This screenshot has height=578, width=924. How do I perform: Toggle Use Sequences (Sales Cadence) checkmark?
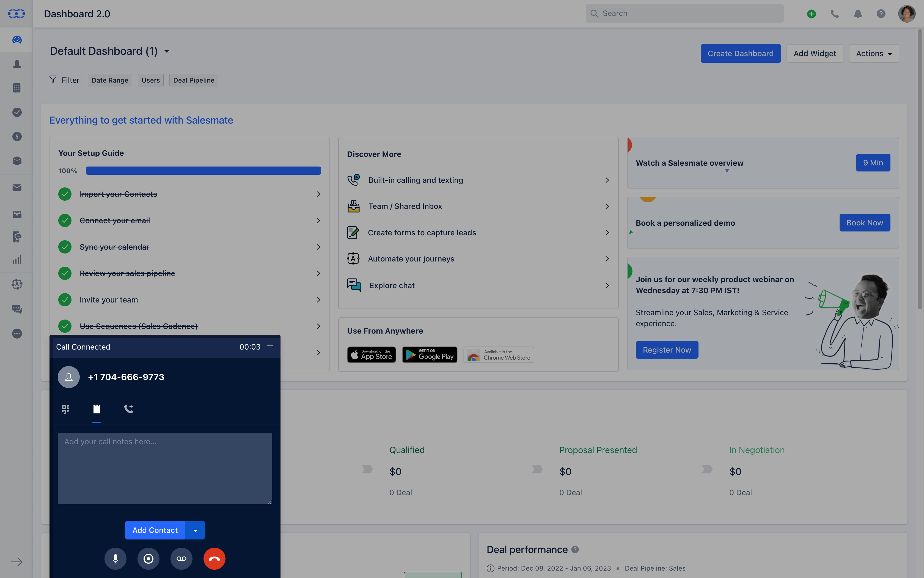point(65,326)
